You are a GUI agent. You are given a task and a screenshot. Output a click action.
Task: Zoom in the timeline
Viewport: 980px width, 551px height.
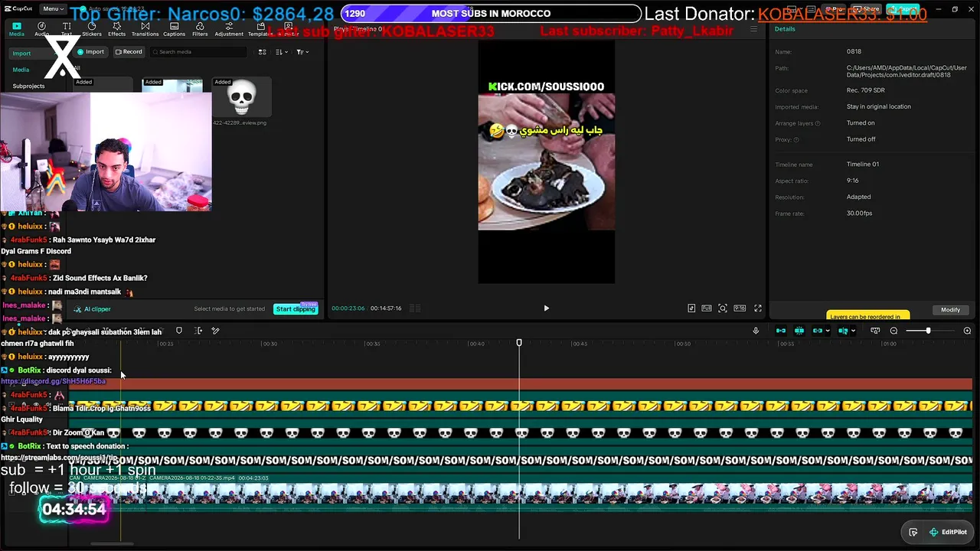coord(967,331)
